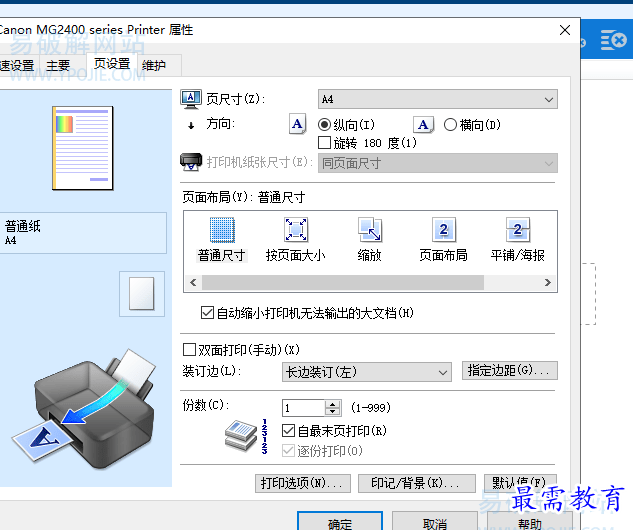The image size is (633, 530).
Task: Open 打印选项 dialog button
Action: point(303,483)
